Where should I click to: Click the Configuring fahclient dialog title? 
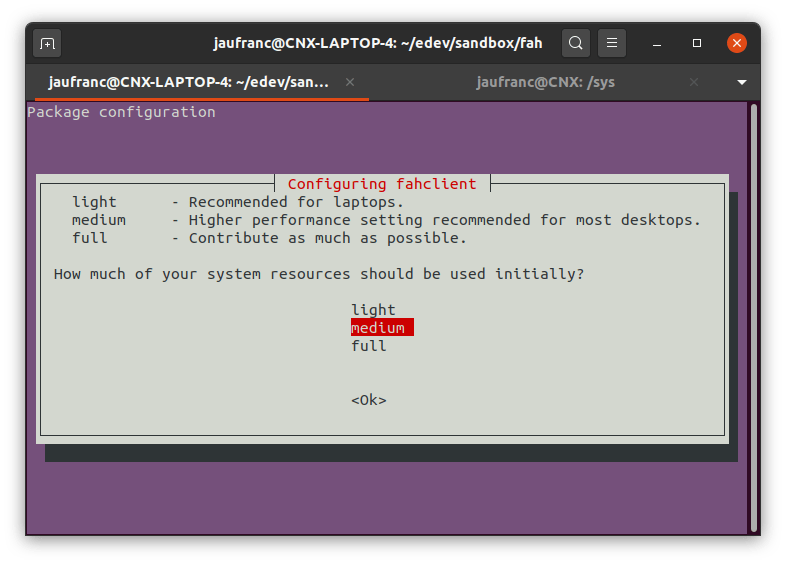point(382,184)
